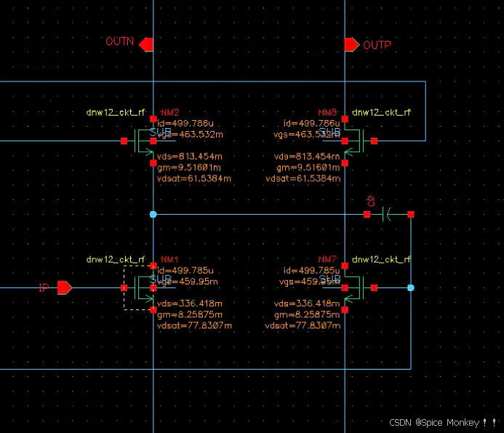Click the OUTP pin label text
The width and height of the screenshot is (504, 433).
coord(377,44)
